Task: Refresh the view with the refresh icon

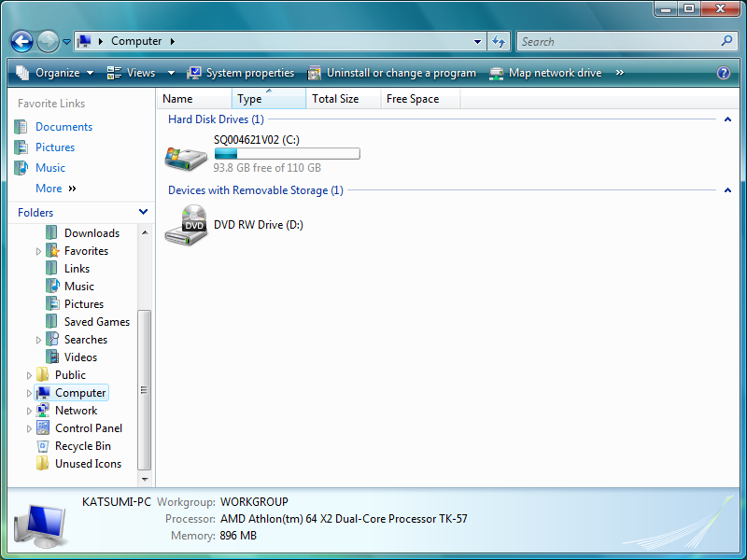Action: click(499, 42)
